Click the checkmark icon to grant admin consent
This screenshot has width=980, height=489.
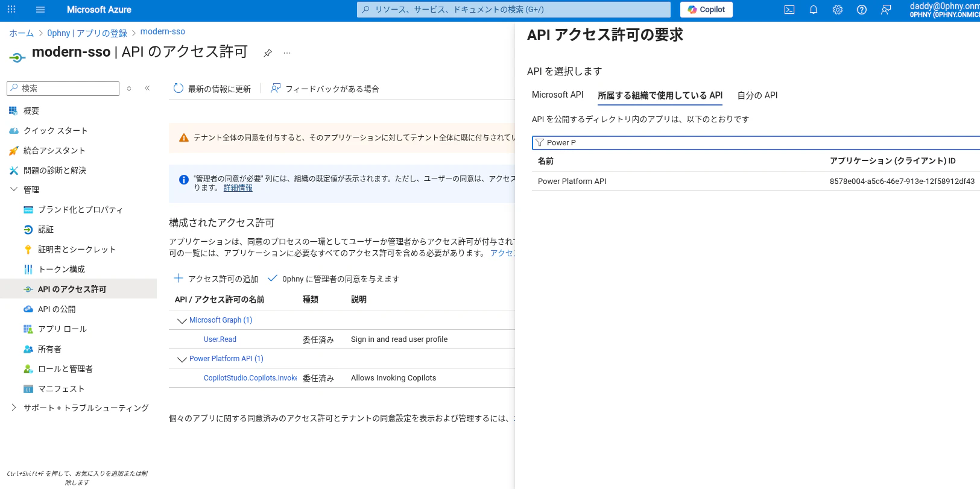[x=273, y=279]
